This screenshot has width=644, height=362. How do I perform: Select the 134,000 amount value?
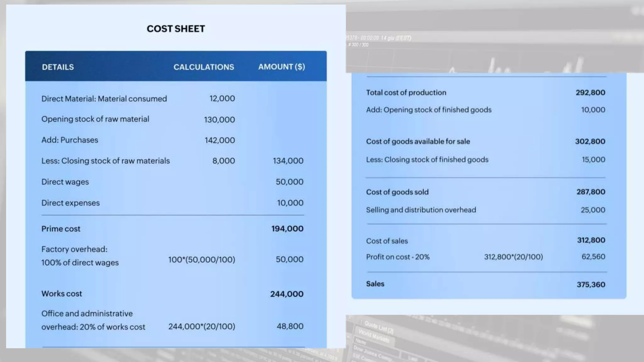point(288,161)
